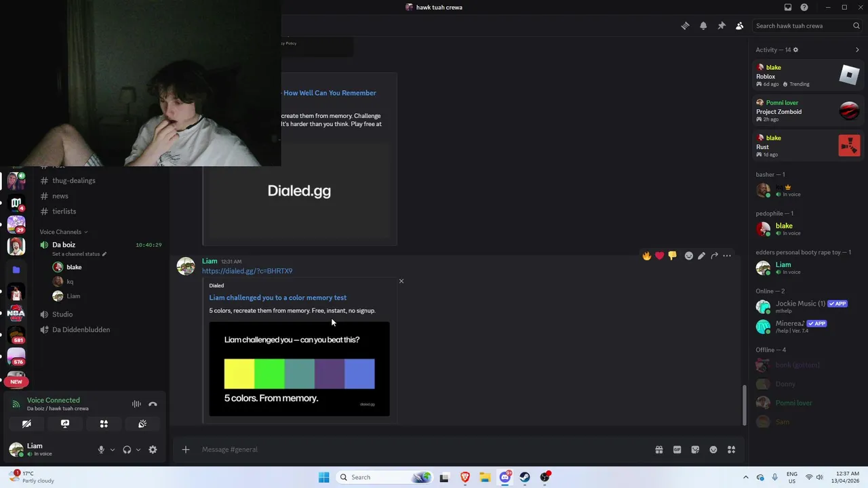Screen dimensions: 868x488
Task: Open Windows Start menu
Action: [324, 477]
